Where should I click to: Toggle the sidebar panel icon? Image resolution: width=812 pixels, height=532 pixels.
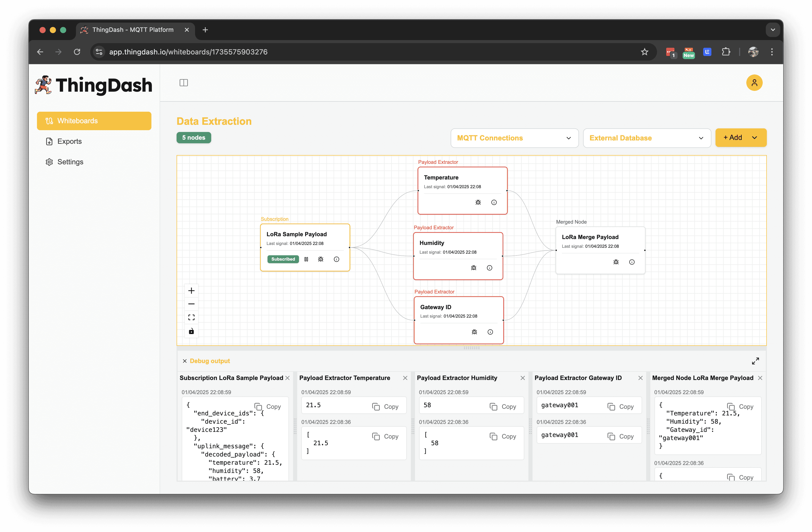(x=183, y=83)
